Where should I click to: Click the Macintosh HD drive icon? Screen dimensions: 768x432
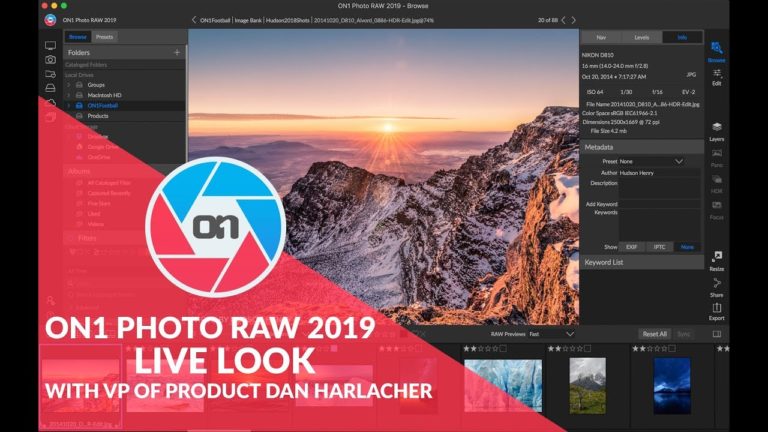(x=79, y=95)
